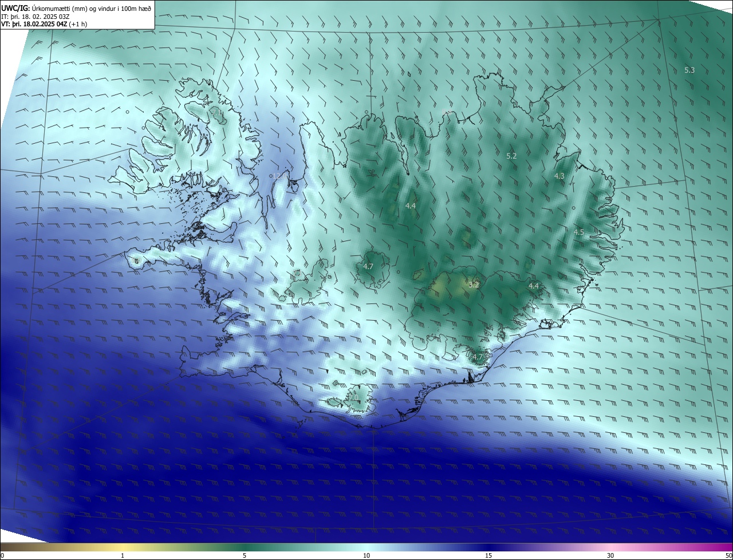
Task: Click the '5' tick label on the colour scale
Action: pyautogui.click(x=245, y=555)
